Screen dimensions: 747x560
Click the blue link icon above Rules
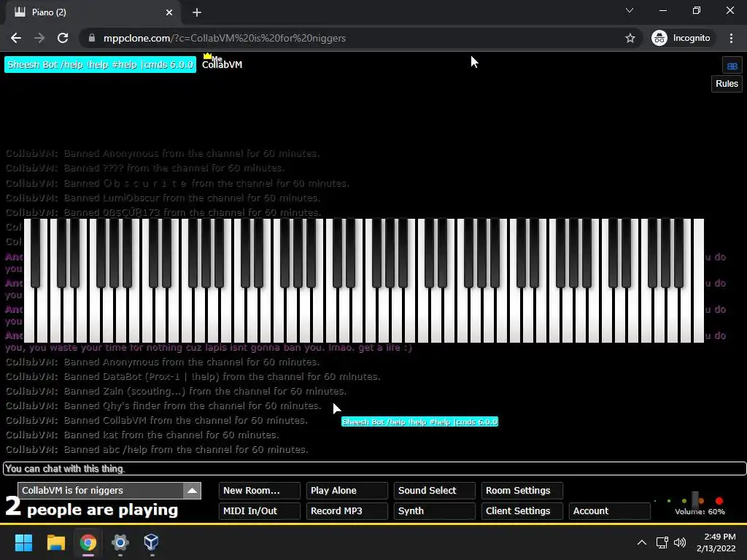pos(732,66)
